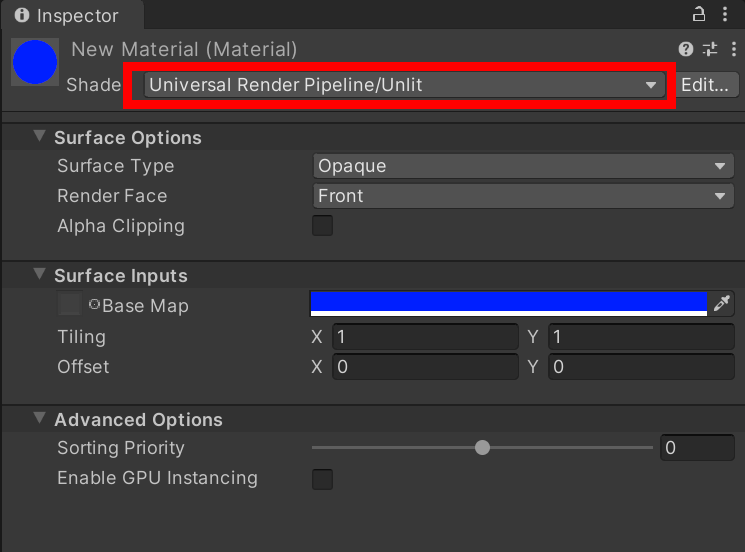745x552 pixels.
Task: Click the Tiling Y input field
Action: (x=641, y=337)
